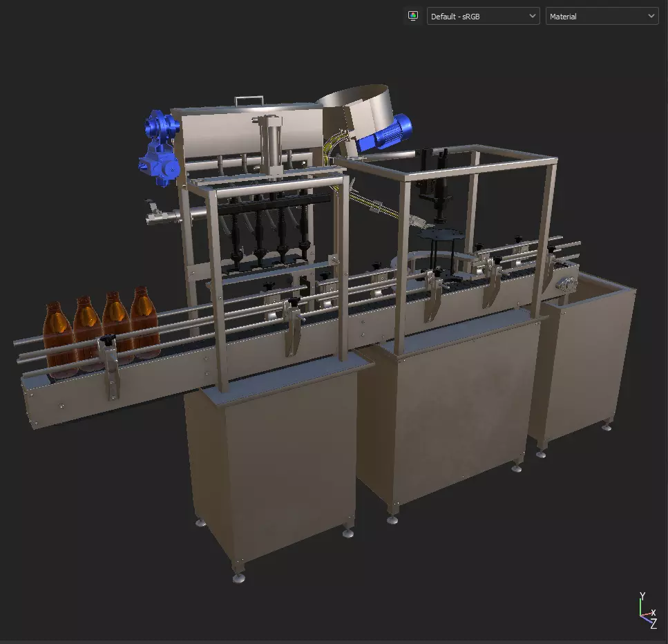668x644 pixels.
Task: Click the Z axis label on orientation gizmo
Action: click(x=653, y=625)
